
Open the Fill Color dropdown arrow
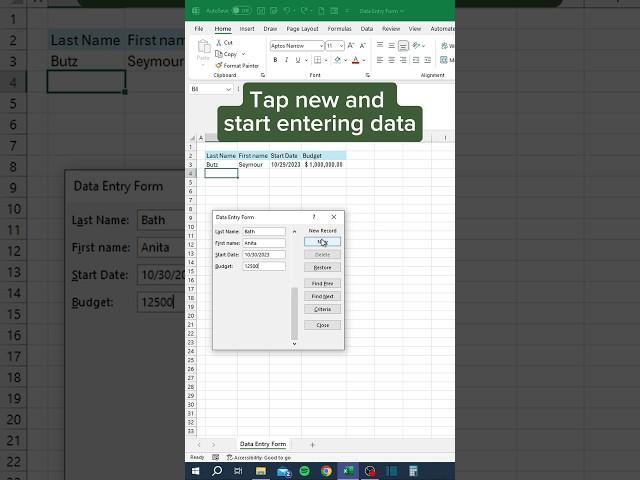[346, 60]
